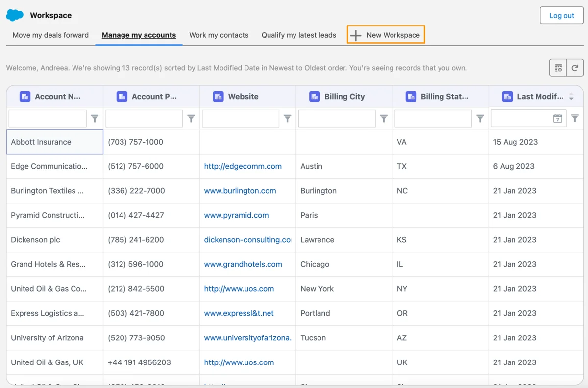Click the Salesforce cloud logo

(x=15, y=15)
